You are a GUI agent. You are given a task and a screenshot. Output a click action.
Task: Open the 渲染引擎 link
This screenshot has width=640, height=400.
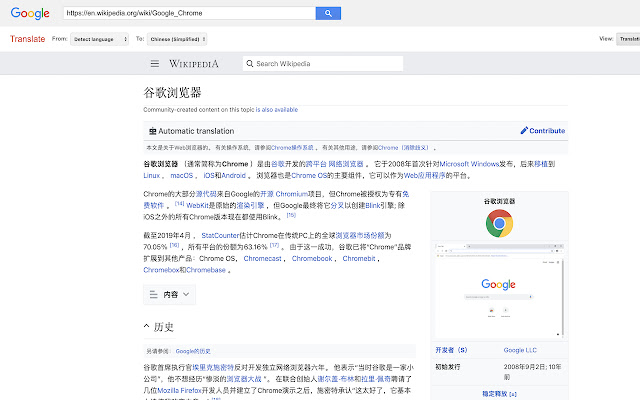click(250, 205)
